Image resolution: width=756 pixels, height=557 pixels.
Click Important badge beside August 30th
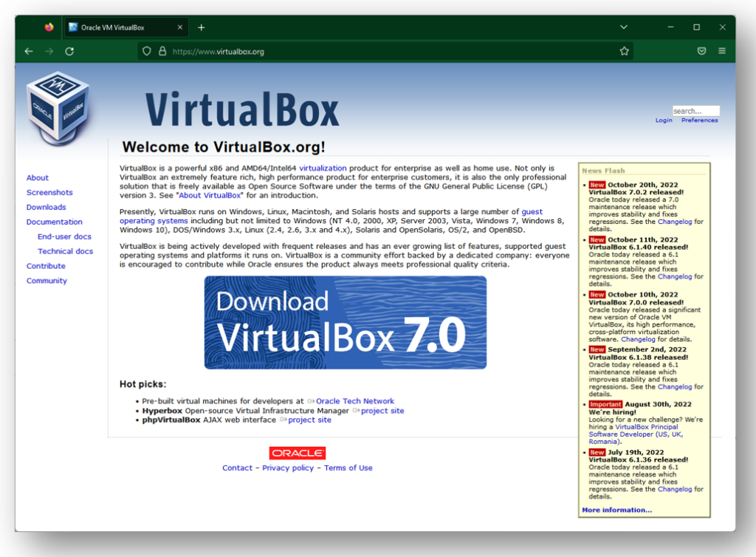[605, 405]
